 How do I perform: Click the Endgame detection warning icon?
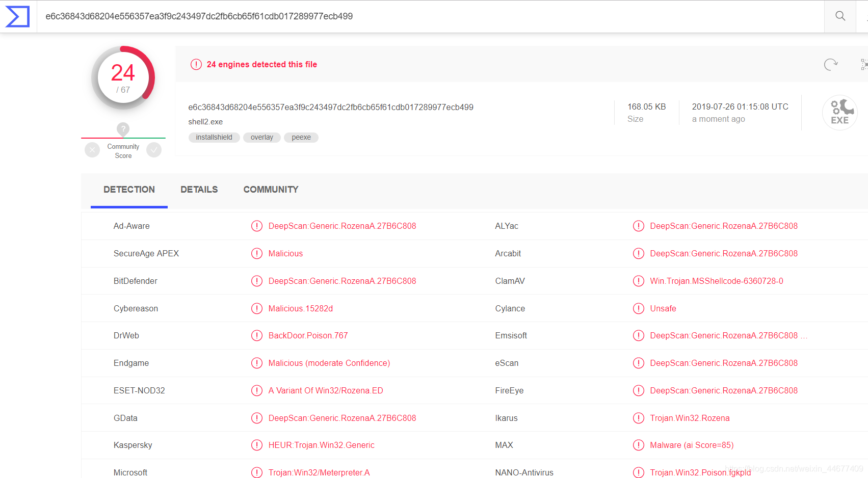pyautogui.click(x=257, y=363)
